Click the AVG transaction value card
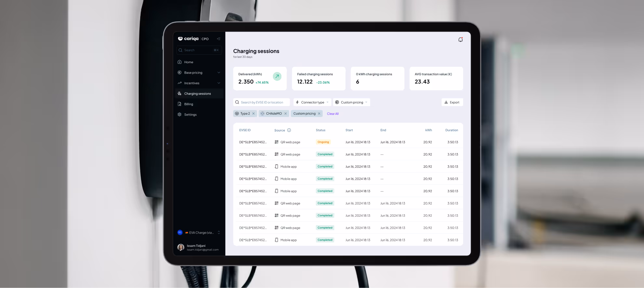 [436, 79]
